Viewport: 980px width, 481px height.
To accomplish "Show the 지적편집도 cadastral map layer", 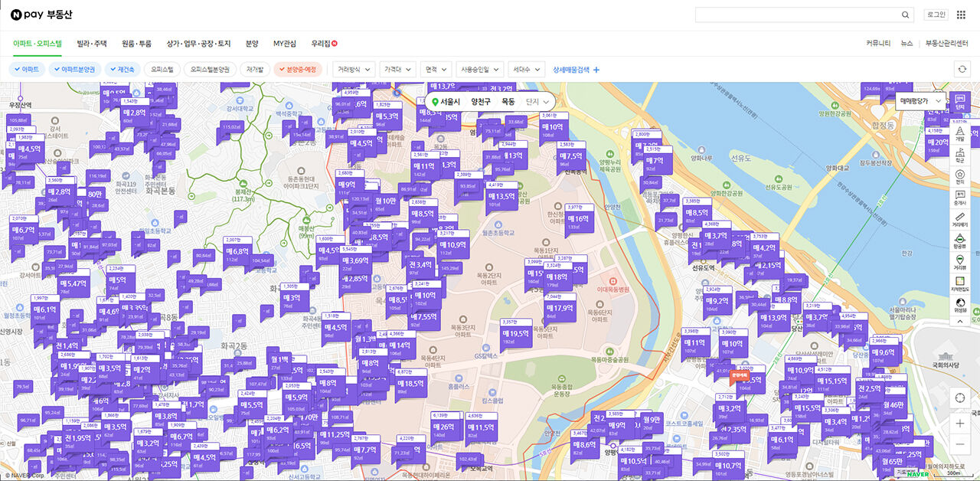I will [960, 284].
